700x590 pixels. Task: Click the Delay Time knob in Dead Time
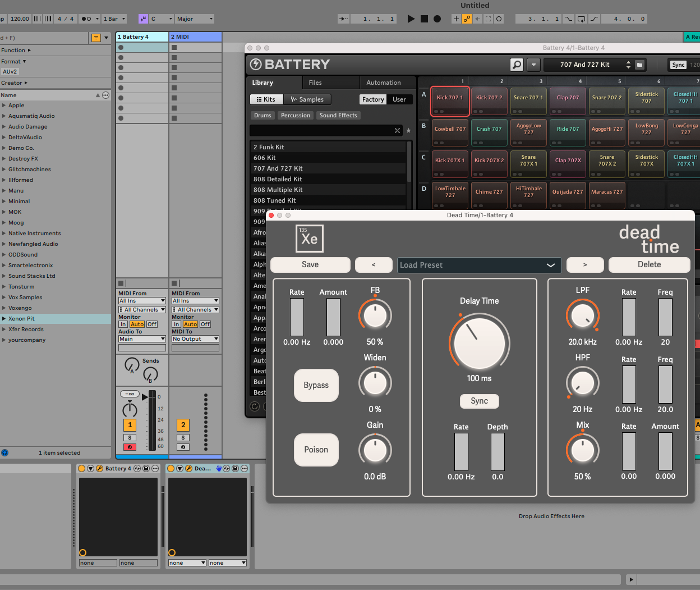480,343
